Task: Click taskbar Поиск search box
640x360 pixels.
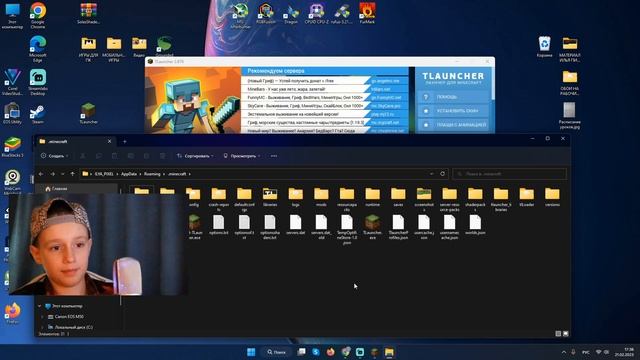Action: click(276, 352)
